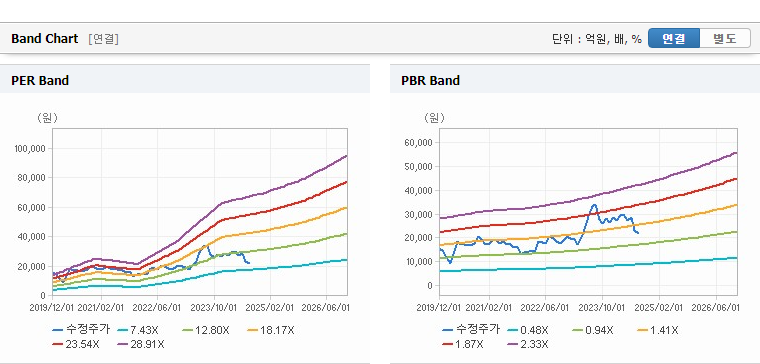The image size is (760, 364).
Task: Click the PBR Band panel title
Action: tap(430, 80)
